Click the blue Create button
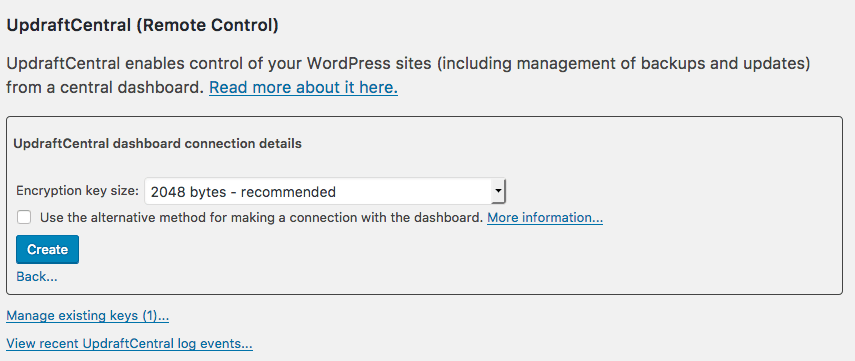 coord(47,249)
